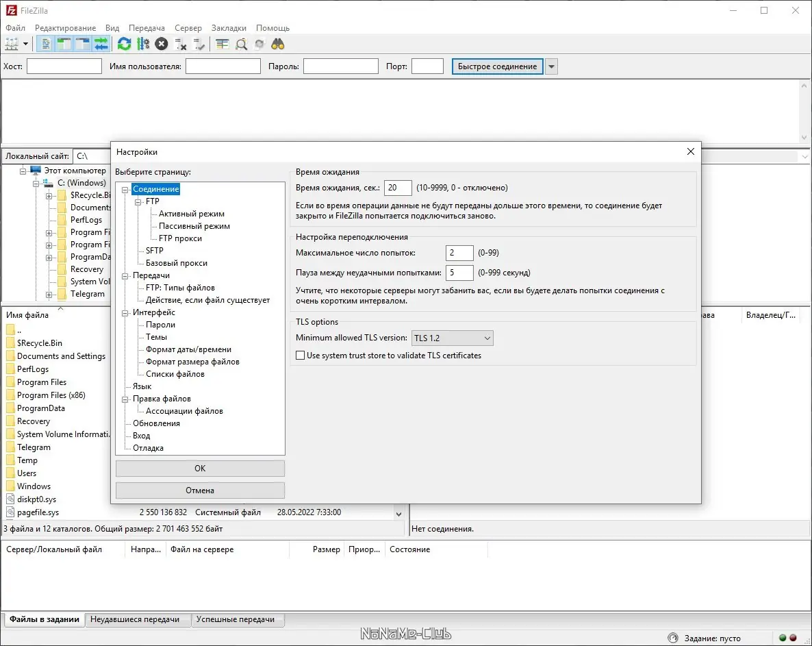
Task: Click the green activity LED indicator
Action: point(783,638)
